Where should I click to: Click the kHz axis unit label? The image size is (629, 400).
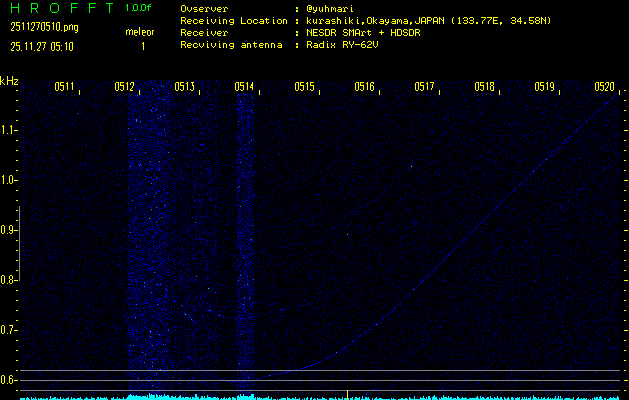(9, 81)
